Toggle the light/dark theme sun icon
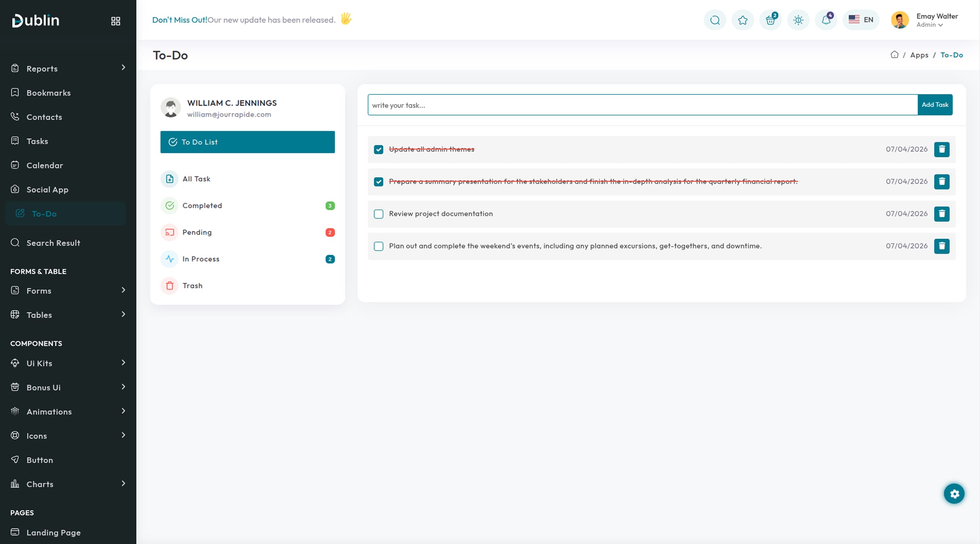Screen dimensions: 980x544 [x=798, y=20]
